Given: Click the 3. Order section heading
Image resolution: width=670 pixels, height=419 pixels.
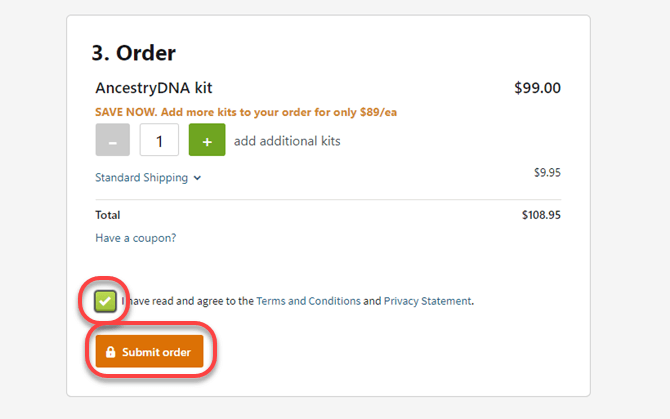Looking at the screenshot, I should tap(133, 53).
